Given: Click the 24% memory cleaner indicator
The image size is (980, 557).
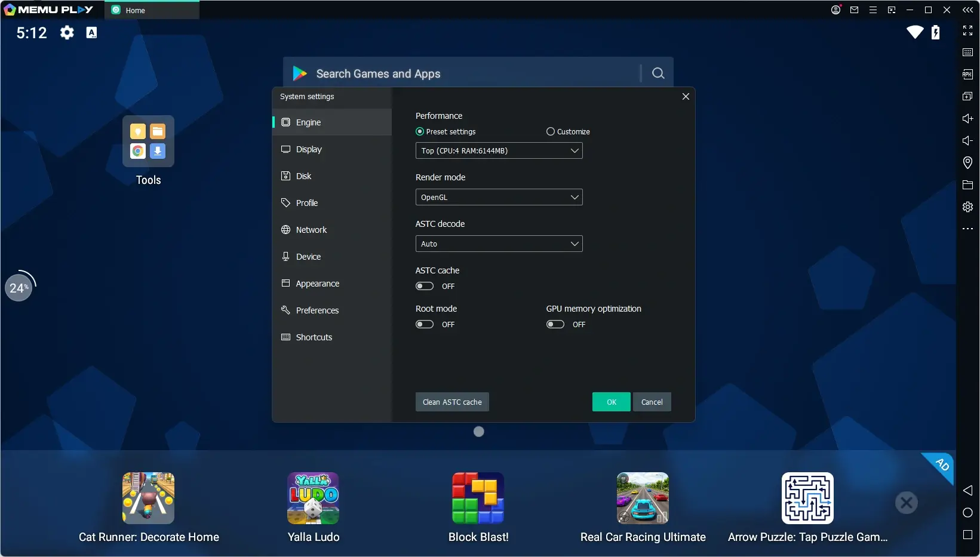Looking at the screenshot, I should coord(19,288).
